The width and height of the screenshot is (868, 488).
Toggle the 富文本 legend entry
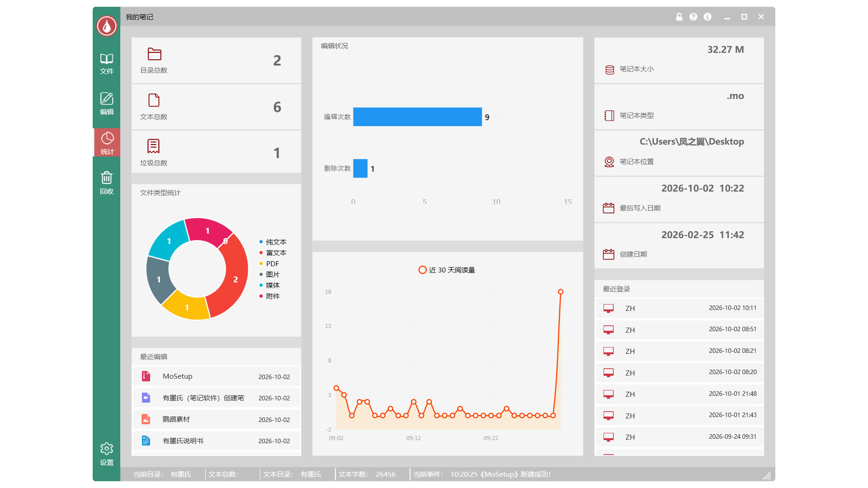click(x=273, y=253)
